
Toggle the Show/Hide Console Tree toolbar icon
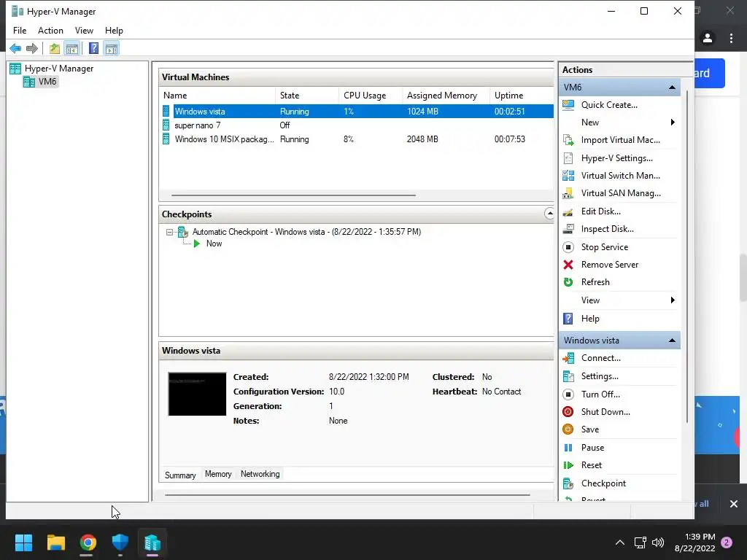tap(72, 48)
